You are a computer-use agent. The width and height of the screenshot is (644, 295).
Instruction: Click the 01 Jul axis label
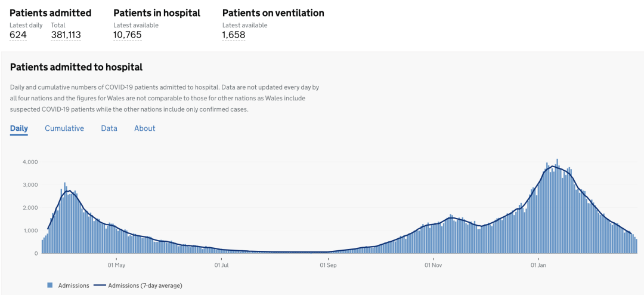221,265
